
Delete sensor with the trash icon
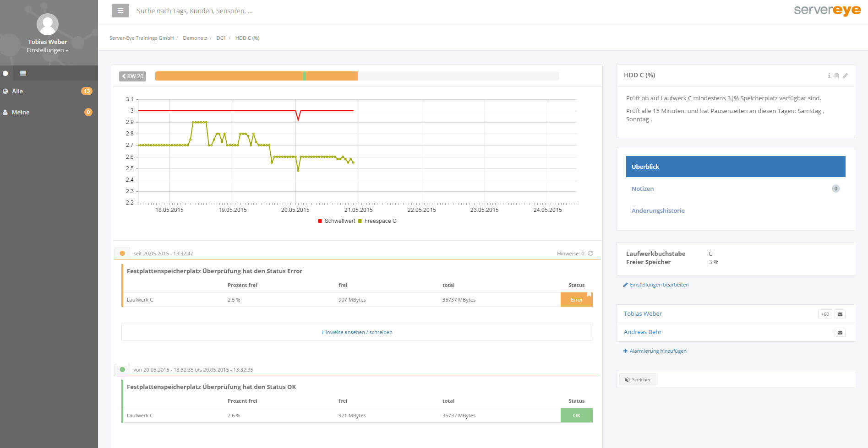point(836,76)
